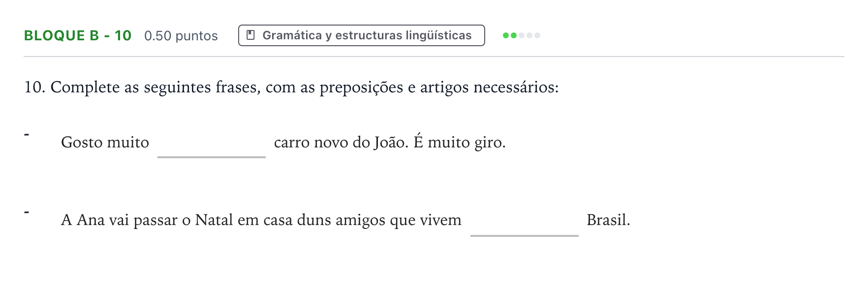Click the phrase "É muito giro."
868x287 pixels.
tap(460, 143)
